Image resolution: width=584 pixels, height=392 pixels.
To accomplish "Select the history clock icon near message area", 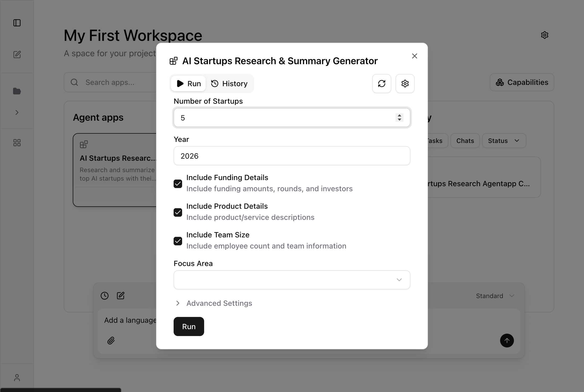I will pos(104,295).
